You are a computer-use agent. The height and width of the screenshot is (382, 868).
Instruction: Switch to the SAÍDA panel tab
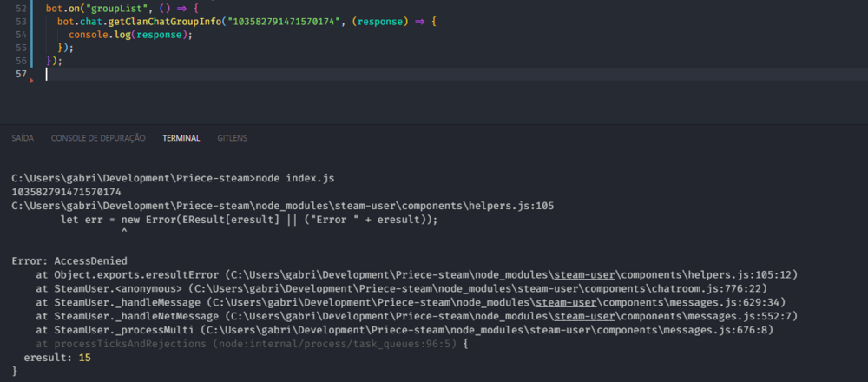click(x=23, y=138)
